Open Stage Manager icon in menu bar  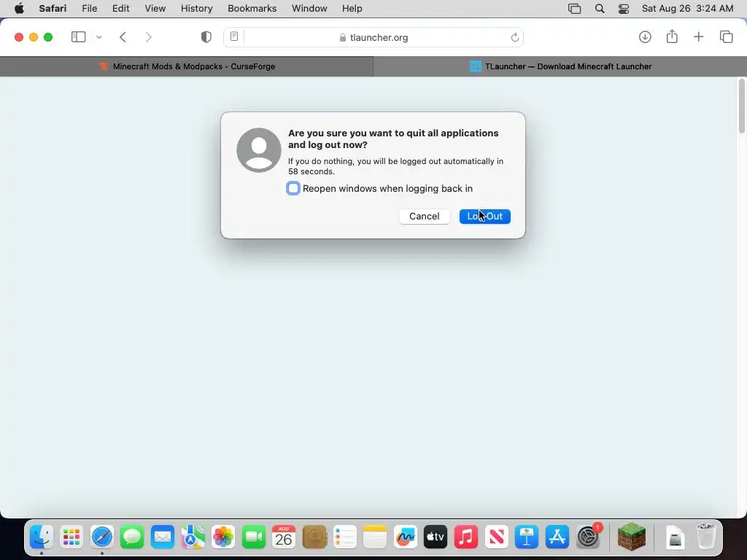[575, 9]
